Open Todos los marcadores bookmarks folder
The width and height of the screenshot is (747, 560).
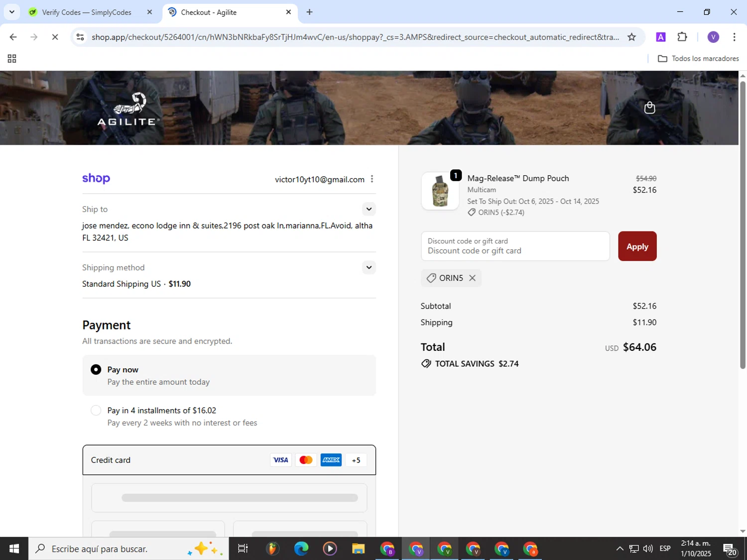tap(698, 58)
